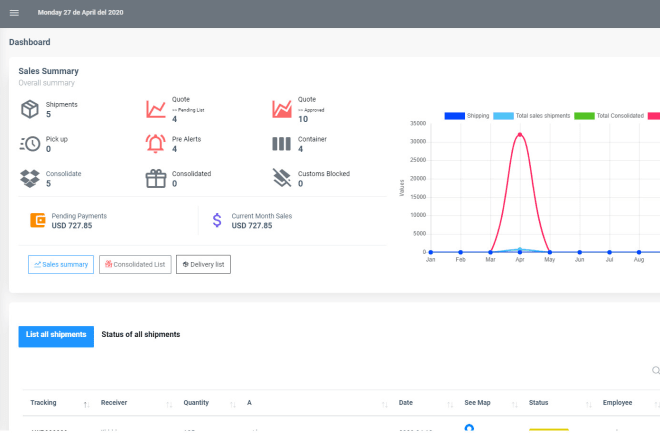Click the 'Sales Summary' heading

pyautogui.click(x=48, y=71)
